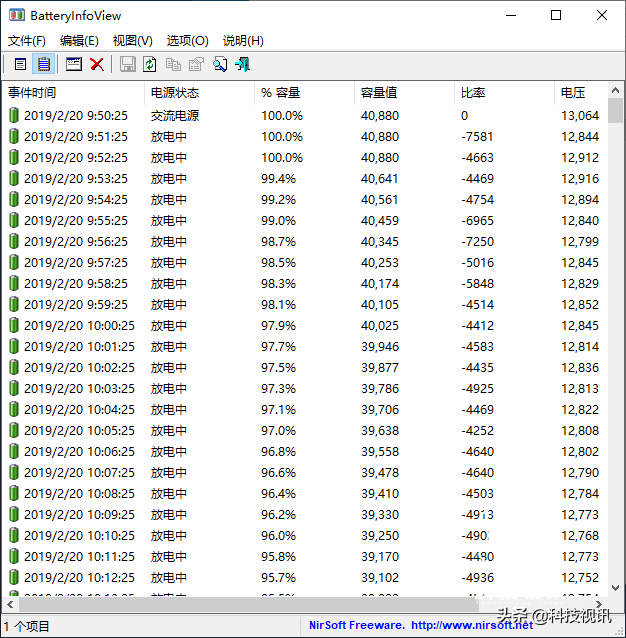Click battery icon of the 10:00:25 row
The width and height of the screenshot is (626, 638).
[x=14, y=326]
